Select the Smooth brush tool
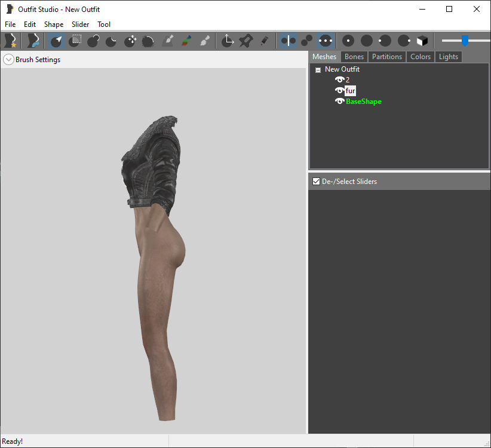Viewport: 491px width, 448px height. [148, 41]
